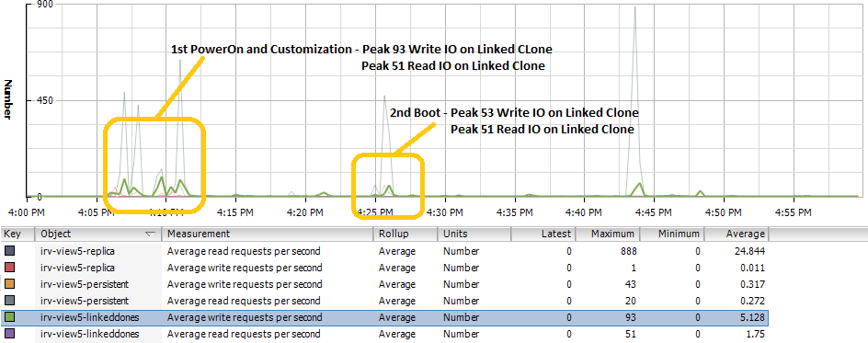Click the linkedclones 'Average read requests per second' measurement
Image resolution: width=868 pixels, height=343 pixels.
244,334
